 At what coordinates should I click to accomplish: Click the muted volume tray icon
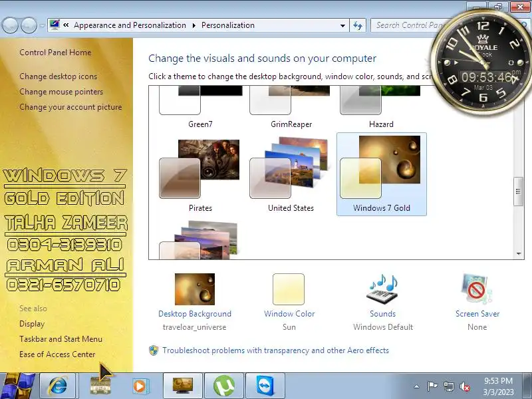pos(464,386)
